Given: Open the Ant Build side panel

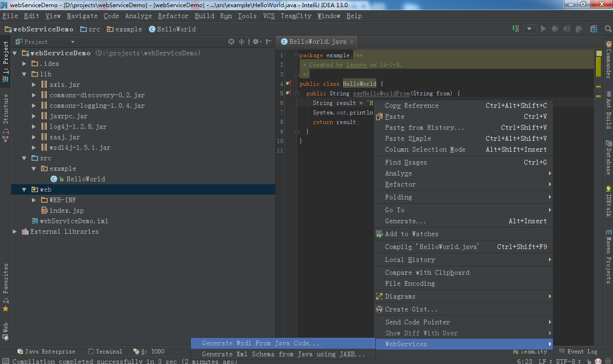Looking at the screenshot, I should point(608,109).
